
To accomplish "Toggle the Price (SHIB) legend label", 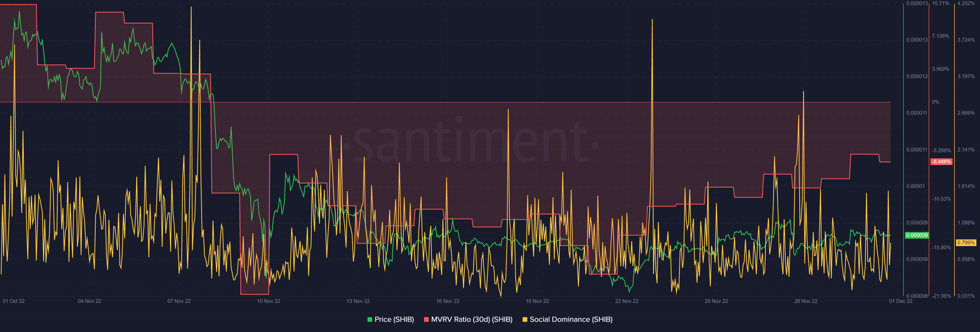I will [394, 319].
